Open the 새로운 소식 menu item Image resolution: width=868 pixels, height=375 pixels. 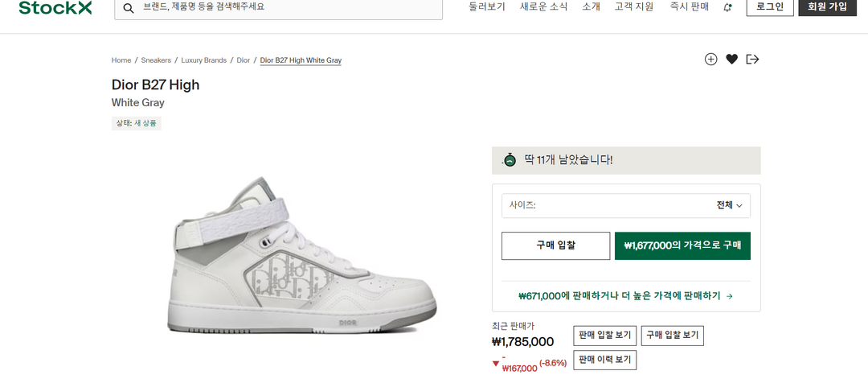(543, 6)
